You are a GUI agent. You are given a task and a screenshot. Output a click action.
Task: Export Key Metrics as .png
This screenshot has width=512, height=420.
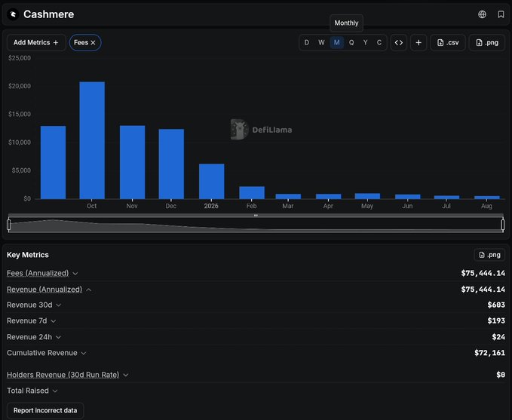coord(489,255)
